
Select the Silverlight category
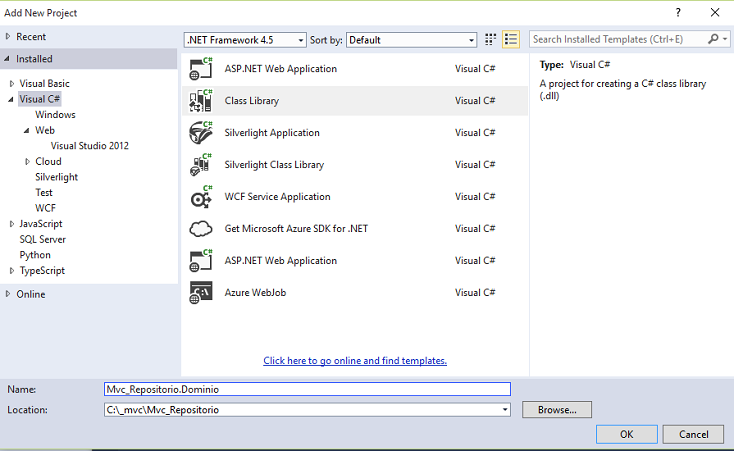click(x=57, y=177)
